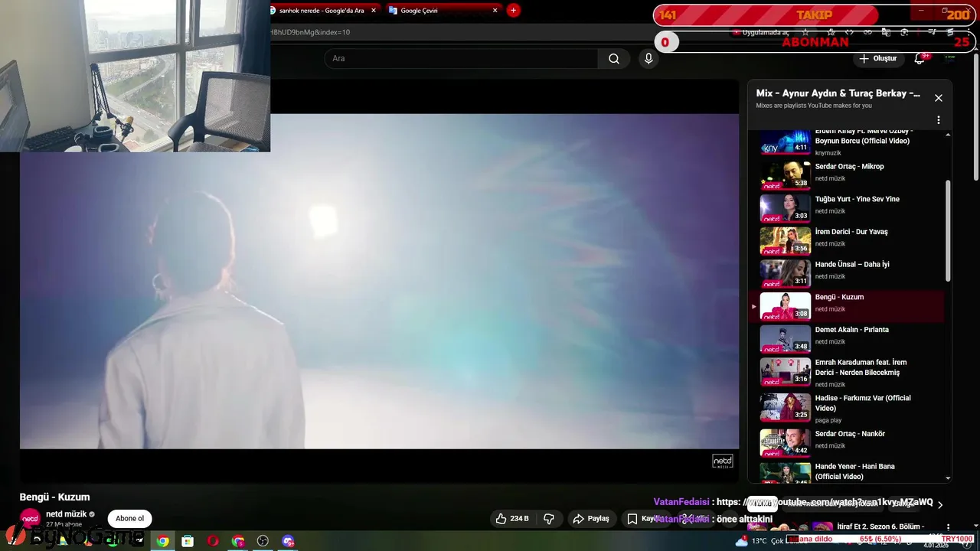
Task: Click the 3:03 Tuğba Yurt thumbnail
Action: pyautogui.click(x=785, y=207)
